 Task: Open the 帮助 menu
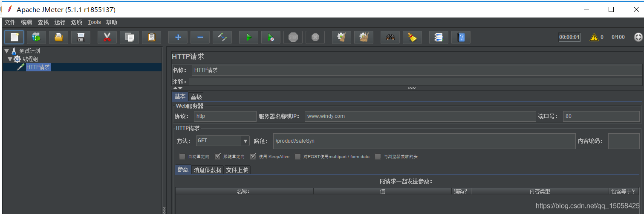click(111, 22)
